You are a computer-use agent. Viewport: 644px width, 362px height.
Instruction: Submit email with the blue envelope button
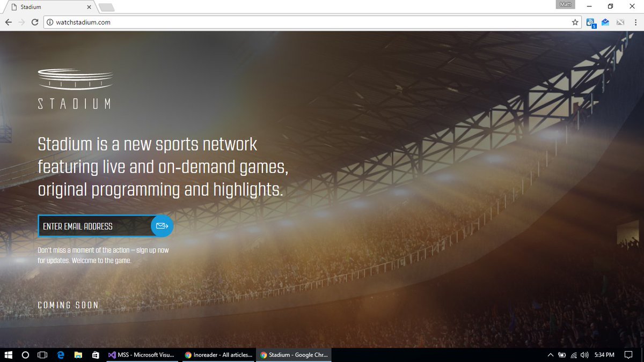162,226
